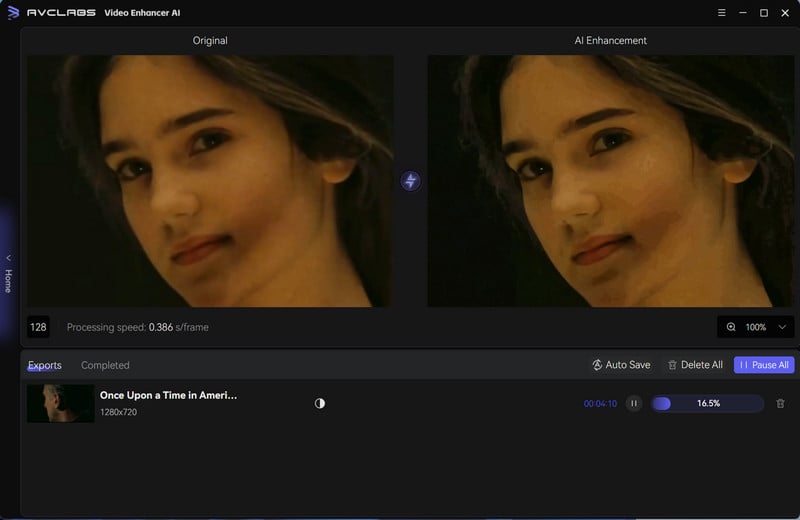Click the export progress bar at 16.5%

708,404
